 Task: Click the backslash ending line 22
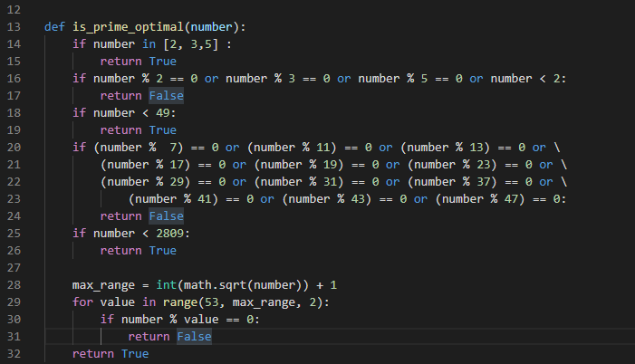click(x=563, y=182)
